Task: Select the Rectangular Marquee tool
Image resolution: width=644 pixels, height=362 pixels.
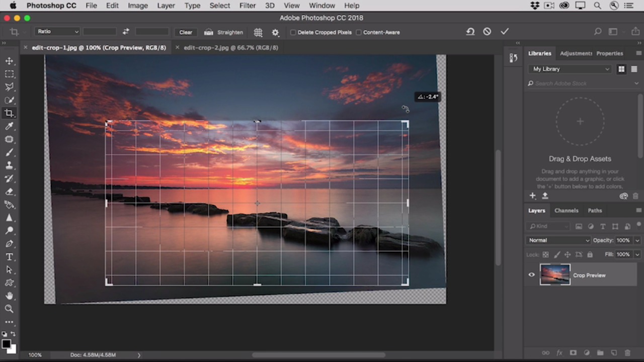Action: pos(9,74)
